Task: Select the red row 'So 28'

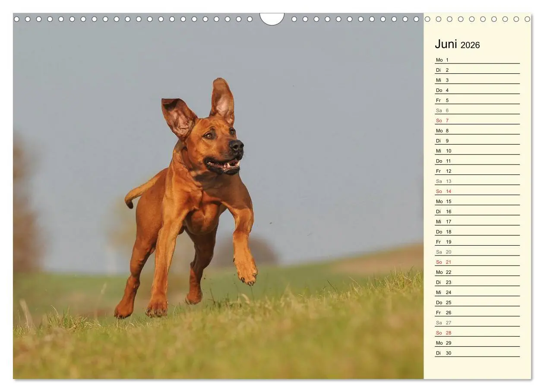Action: tap(477, 332)
